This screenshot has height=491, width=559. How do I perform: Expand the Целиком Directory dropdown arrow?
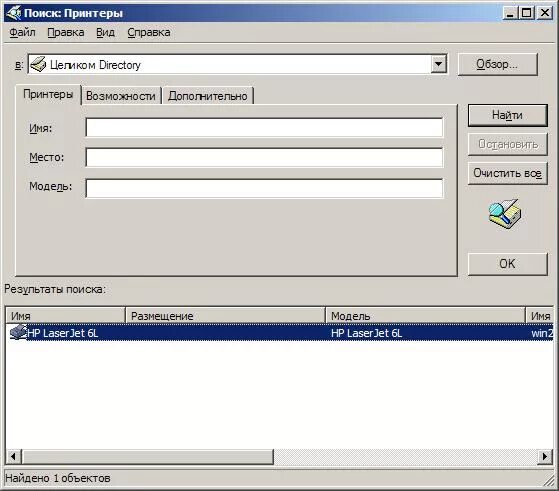click(x=439, y=65)
